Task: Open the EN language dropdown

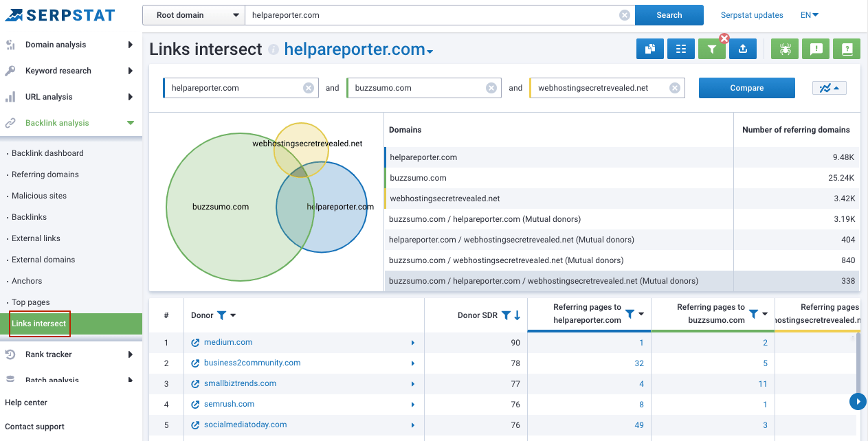Action: click(810, 15)
